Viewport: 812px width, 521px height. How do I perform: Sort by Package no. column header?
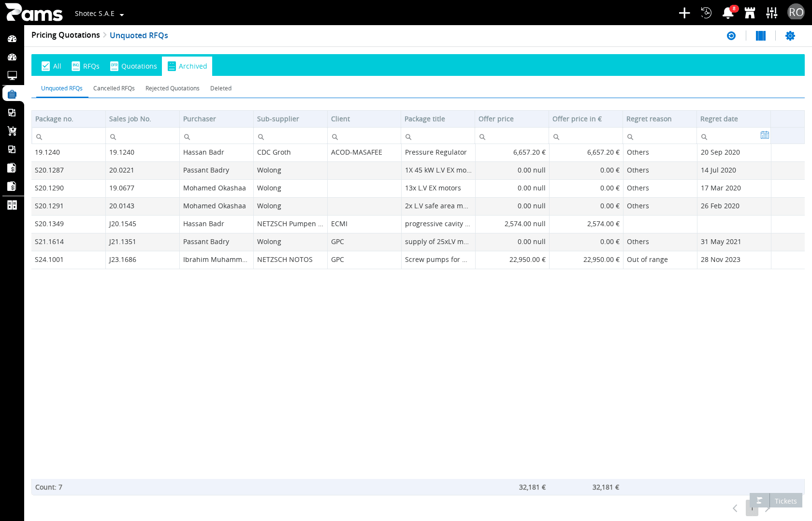68,119
